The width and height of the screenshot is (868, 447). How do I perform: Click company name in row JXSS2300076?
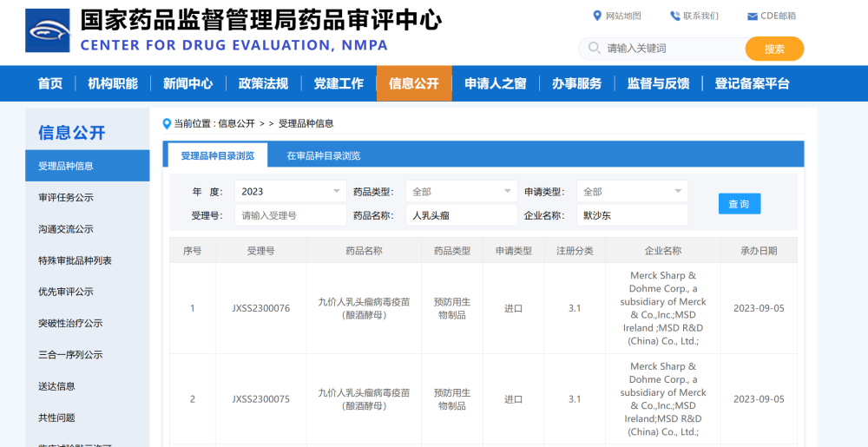662,308
